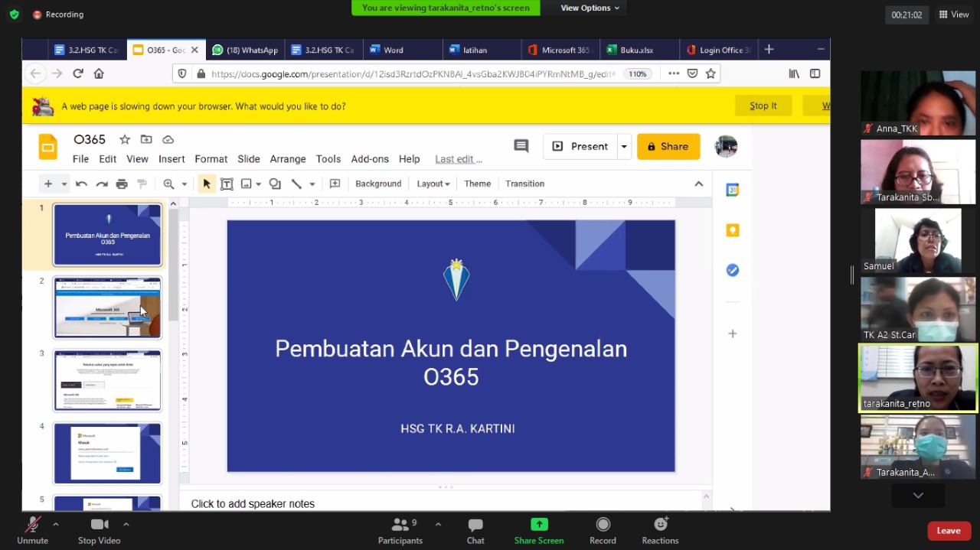This screenshot has width=980, height=550.
Task: Select the Text box tool
Action: tap(227, 184)
